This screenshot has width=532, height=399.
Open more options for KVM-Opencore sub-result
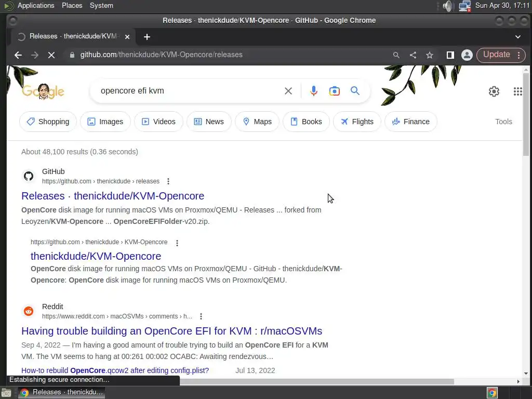pos(177,243)
